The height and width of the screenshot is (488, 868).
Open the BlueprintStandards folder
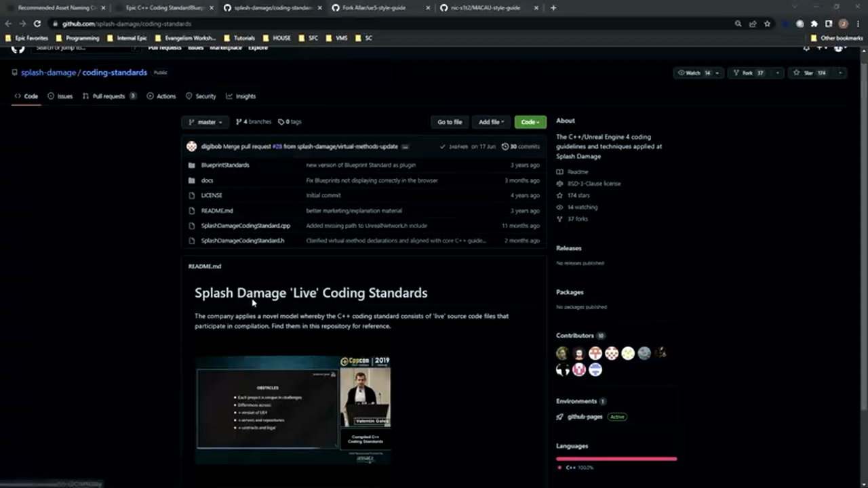224,165
